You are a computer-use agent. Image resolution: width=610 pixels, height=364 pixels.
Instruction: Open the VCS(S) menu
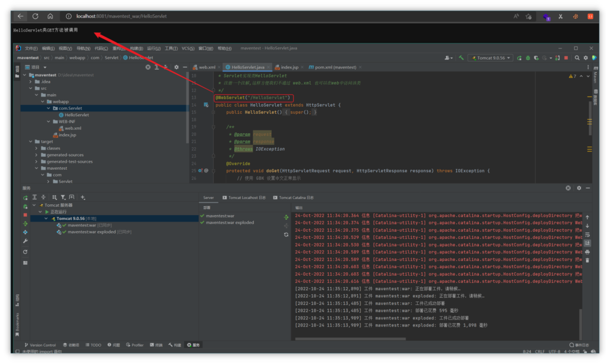coord(188,48)
